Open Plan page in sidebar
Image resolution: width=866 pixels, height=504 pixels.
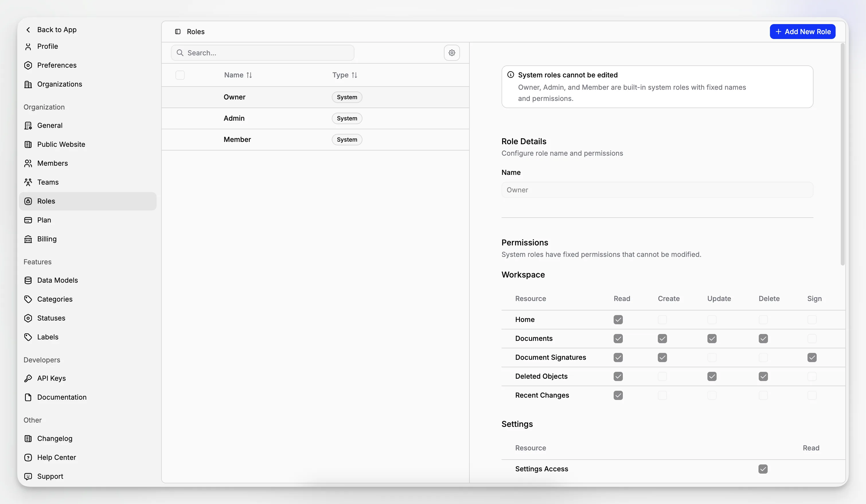88,220
